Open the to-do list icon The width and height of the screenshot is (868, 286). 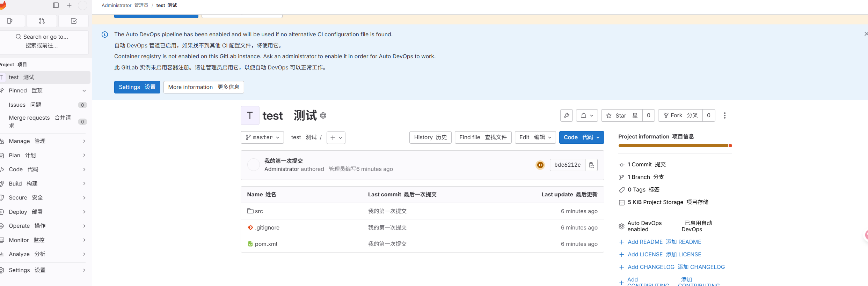pyautogui.click(x=74, y=21)
